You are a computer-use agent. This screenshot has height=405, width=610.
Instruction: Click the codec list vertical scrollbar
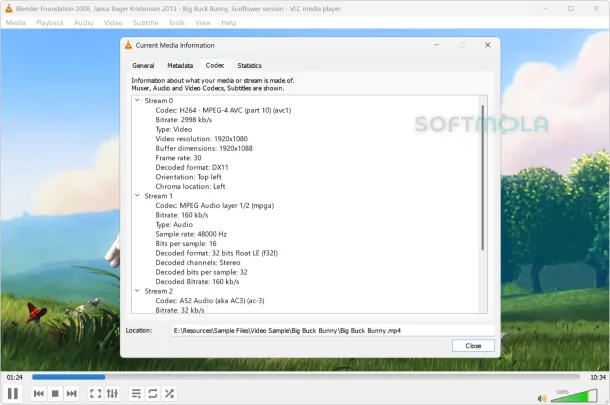[x=483, y=177]
